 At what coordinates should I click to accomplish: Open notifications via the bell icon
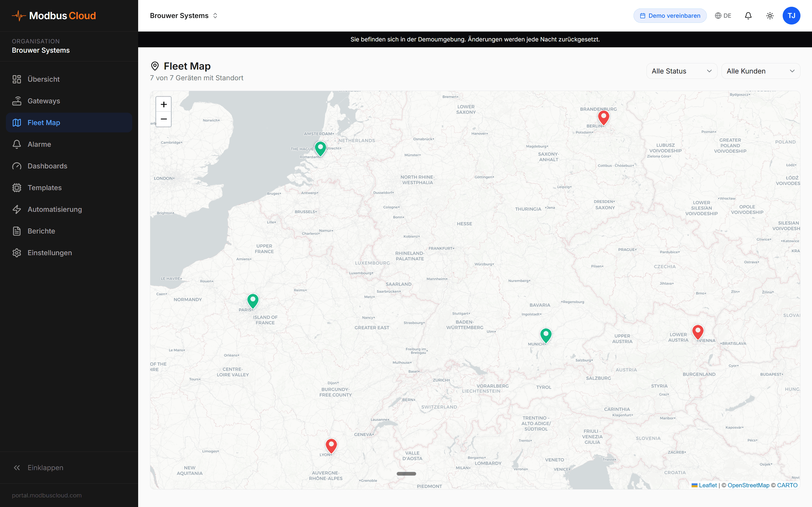[748, 15]
